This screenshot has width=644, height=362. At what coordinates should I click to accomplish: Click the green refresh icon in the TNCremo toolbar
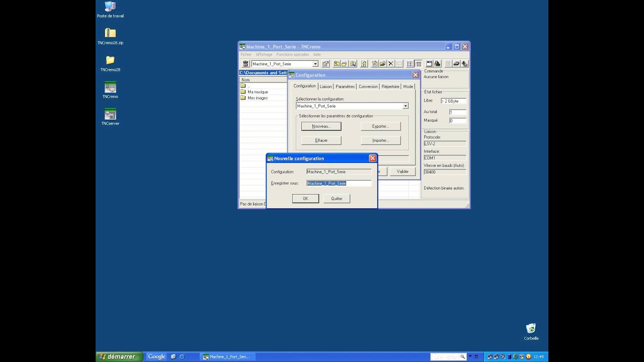pyautogui.click(x=364, y=64)
